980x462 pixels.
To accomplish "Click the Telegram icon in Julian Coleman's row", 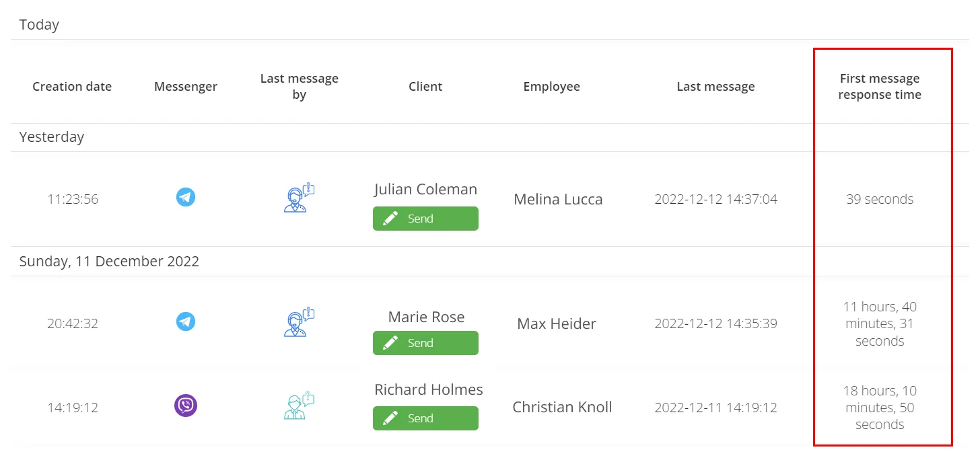I will point(186,198).
